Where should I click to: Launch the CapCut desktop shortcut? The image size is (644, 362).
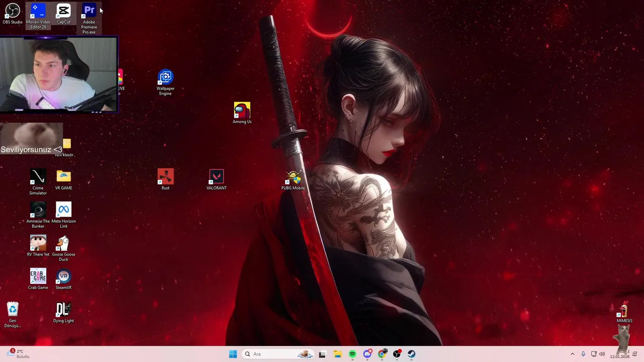coord(63,14)
